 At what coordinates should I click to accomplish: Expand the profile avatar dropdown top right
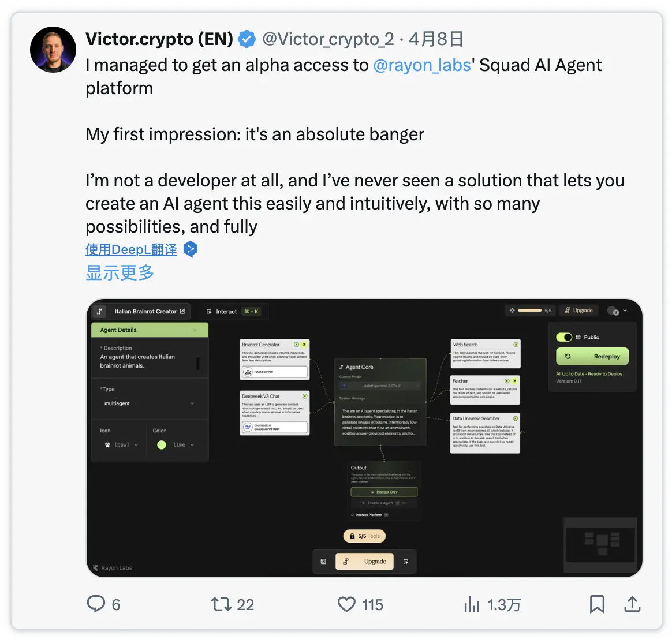[618, 310]
